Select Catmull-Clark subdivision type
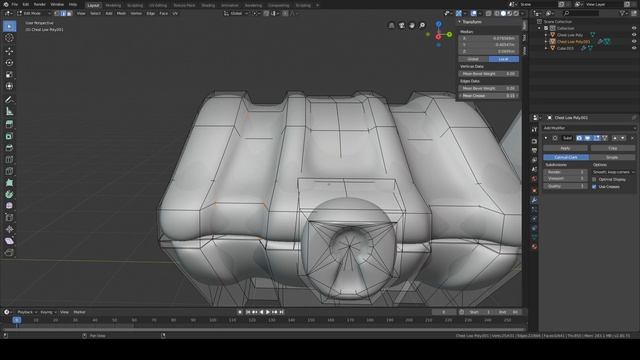 (566, 157)
